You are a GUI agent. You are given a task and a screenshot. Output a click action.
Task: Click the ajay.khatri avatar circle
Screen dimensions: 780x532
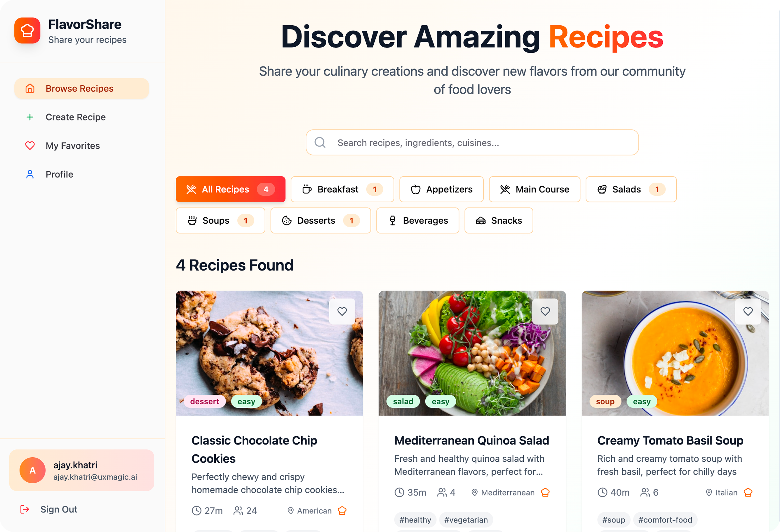[x=33, y=470]
